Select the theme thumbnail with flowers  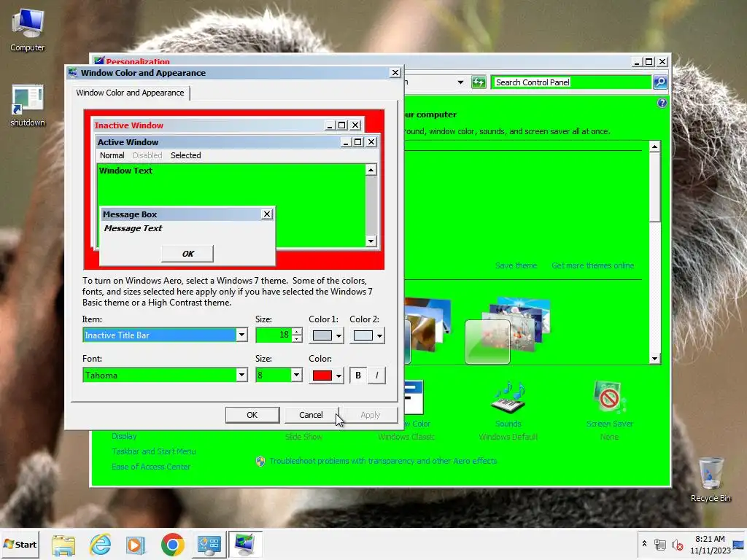pos(508,330)
